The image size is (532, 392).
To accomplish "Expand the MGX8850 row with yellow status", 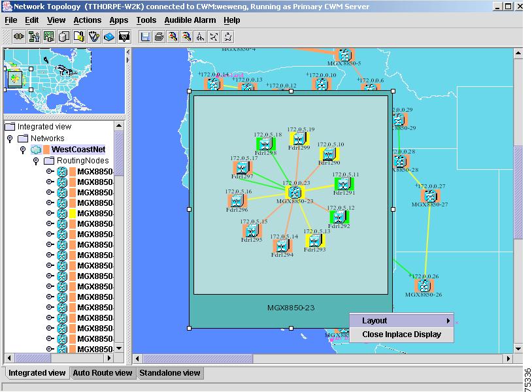I will [x=50, y=213].
